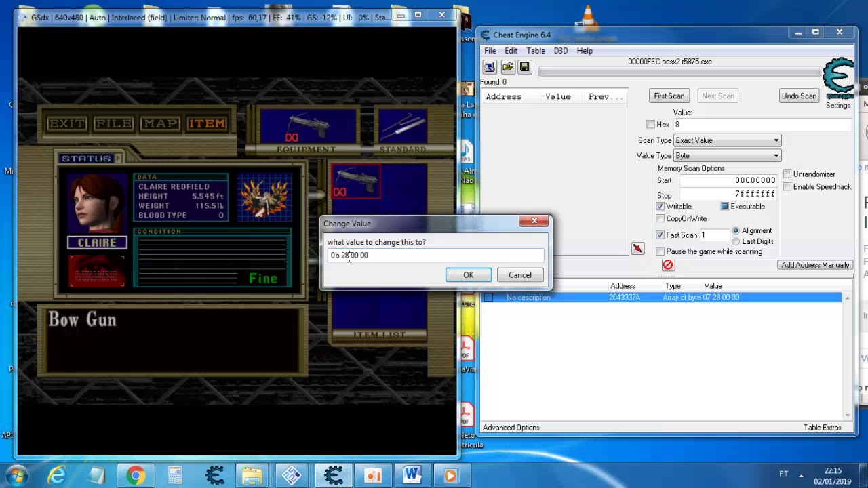Open Table Extras at the bottom

pos(823,428)
